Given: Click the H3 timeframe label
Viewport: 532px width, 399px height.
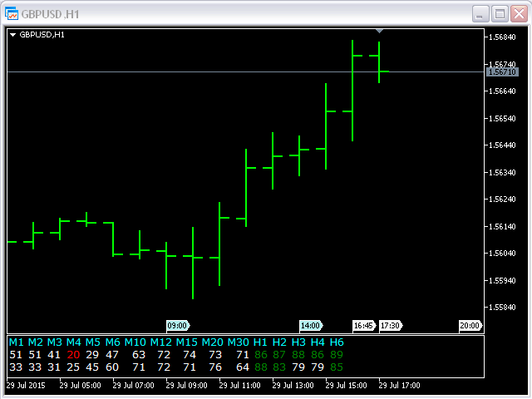Looking at the screenshot, I should point(298,342).
